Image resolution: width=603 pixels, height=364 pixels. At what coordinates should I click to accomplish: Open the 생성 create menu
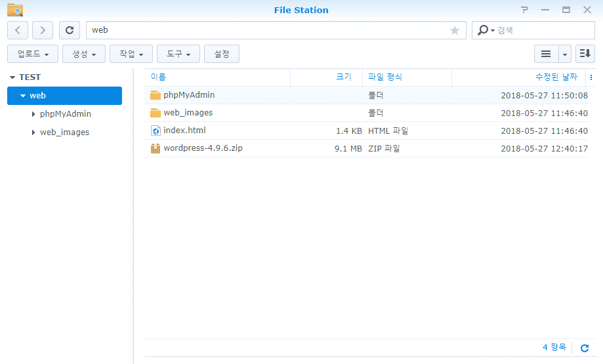(84, 54)
